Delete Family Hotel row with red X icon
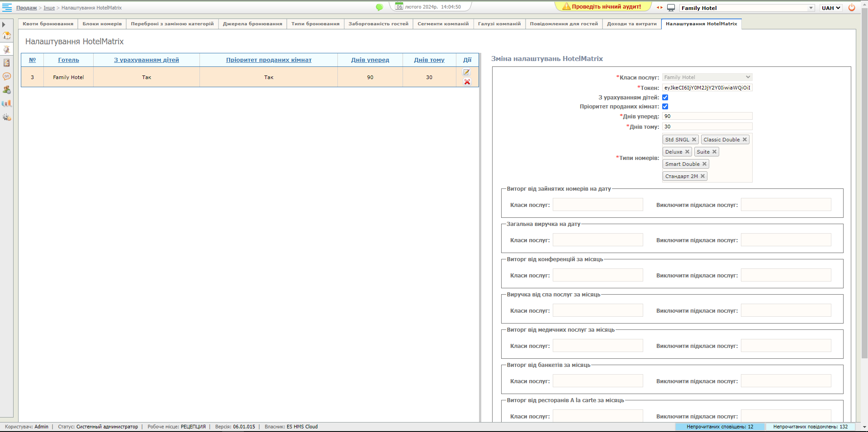The width and height of the screenshot is (868, 432). 467,82
